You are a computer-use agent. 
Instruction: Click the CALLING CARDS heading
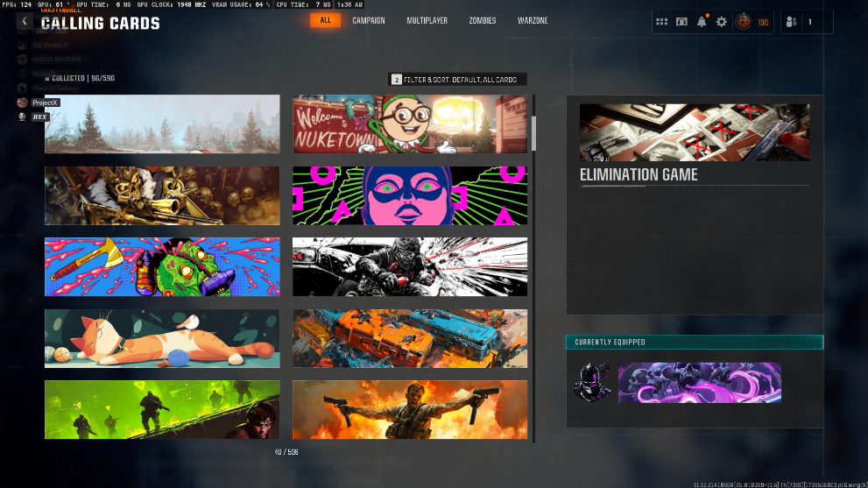pos(100,24)
